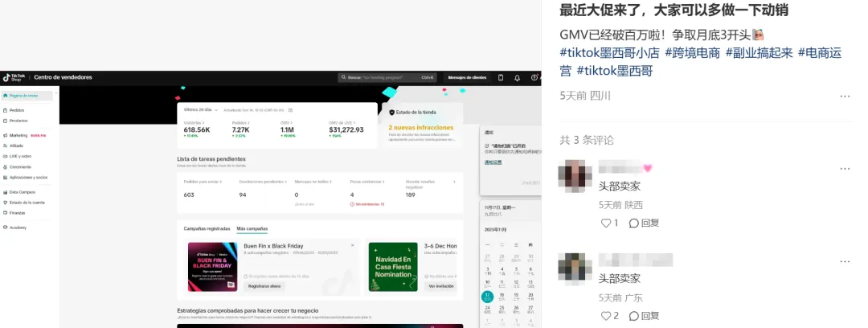Image resolution: width=868 pixels, height=328 pixels.
Task: Open the GMV de LIVE metric
Action: pos(346,129)
